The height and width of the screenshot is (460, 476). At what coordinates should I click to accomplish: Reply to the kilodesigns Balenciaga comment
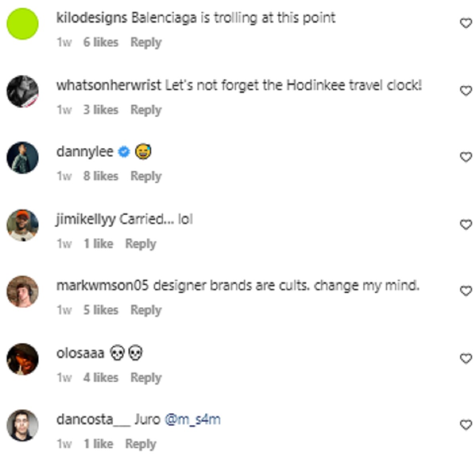click(x=146, y=42)
